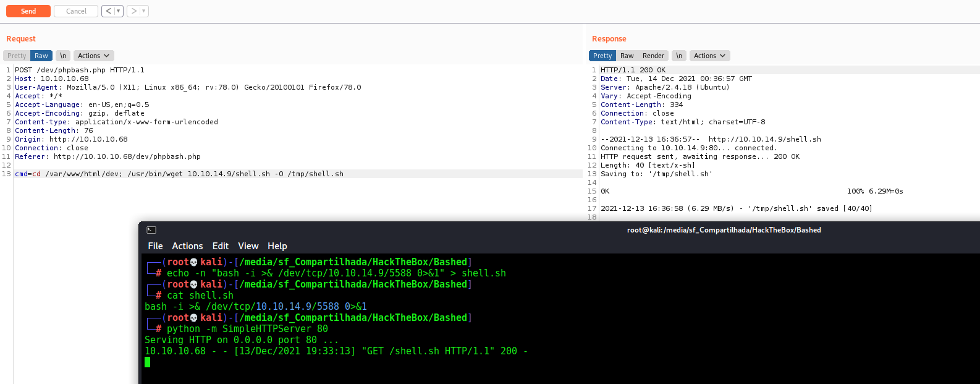Click the Content-Length: 76 header line

(54, 130)
